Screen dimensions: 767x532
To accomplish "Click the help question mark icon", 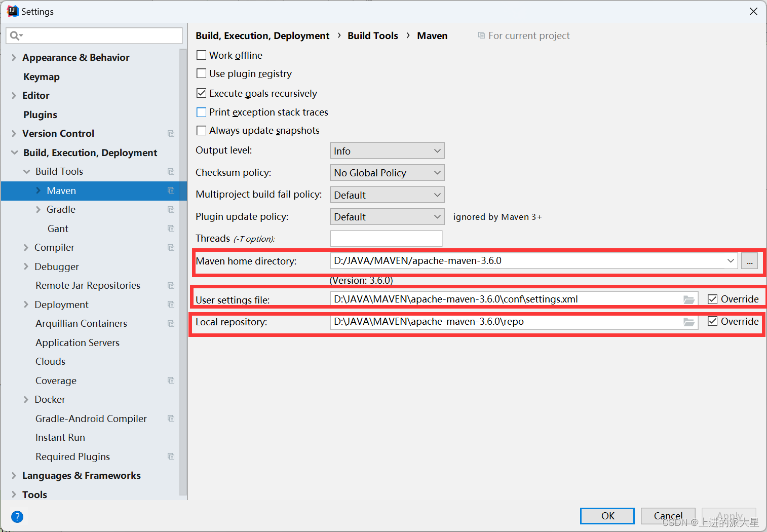I will tap(17, 517).
